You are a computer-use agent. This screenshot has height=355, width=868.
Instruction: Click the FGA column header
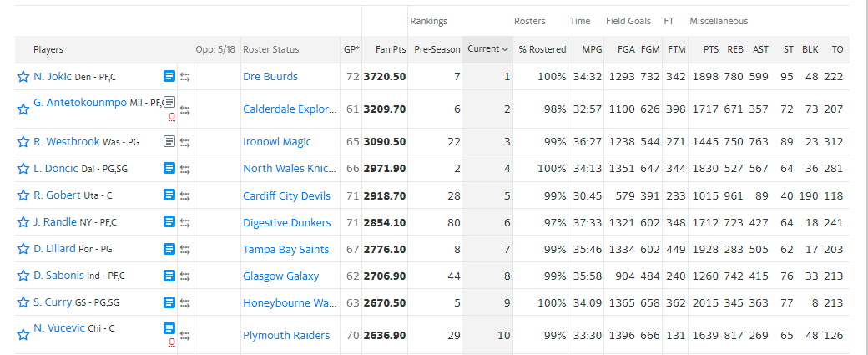[x=627, y=49]
